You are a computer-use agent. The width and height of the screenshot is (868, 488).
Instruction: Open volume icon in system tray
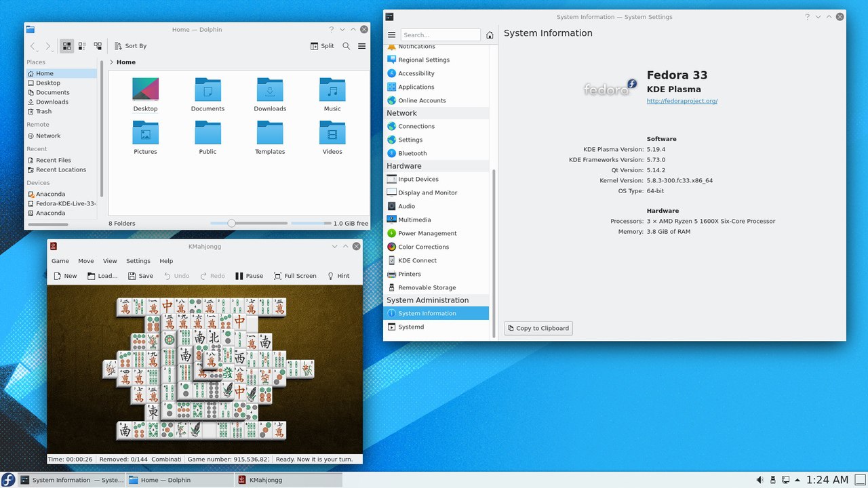tap(760, 480)
